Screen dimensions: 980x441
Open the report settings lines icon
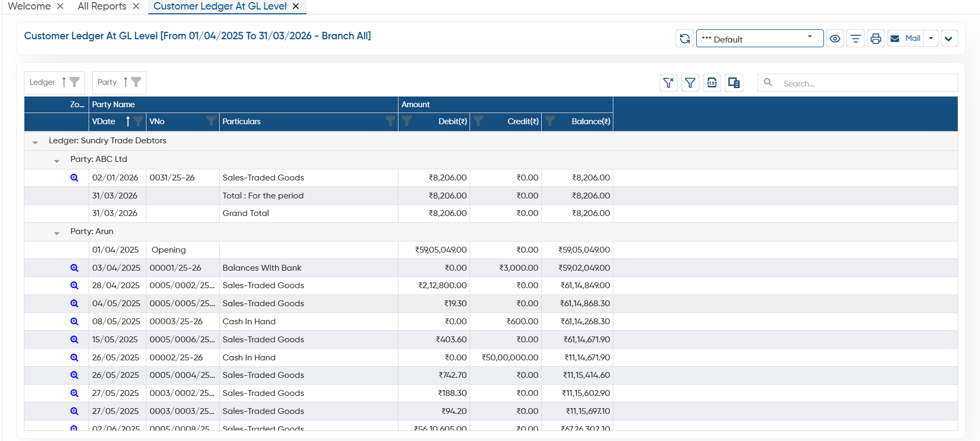point(855,39)
